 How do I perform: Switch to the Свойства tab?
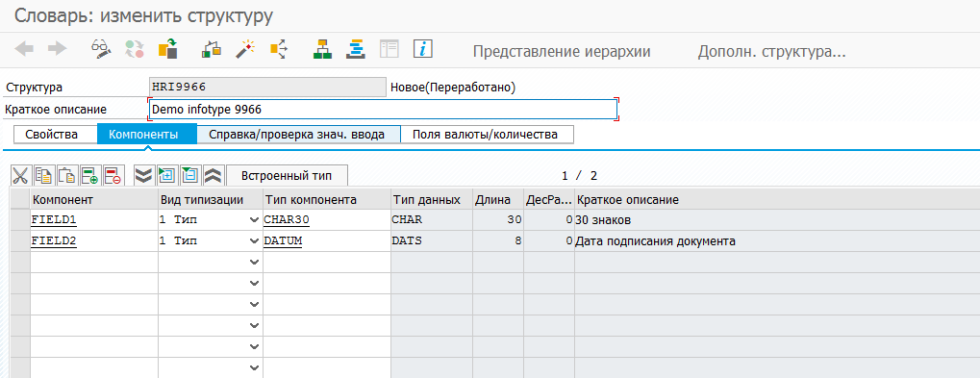(x=51, y=135)
